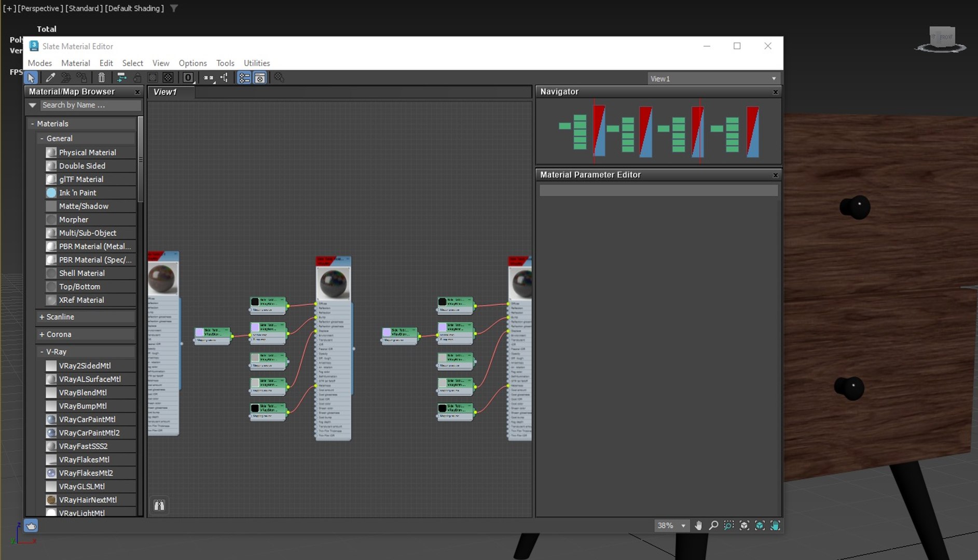The image size is (978, 560).
Task: Activate the Pan tool hand icon
Action: point(698,526)
